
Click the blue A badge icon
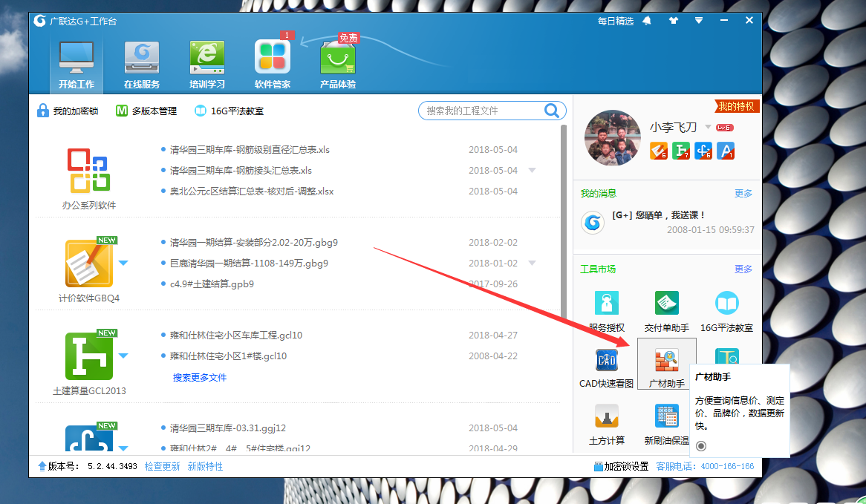click(x=726, y=151)
